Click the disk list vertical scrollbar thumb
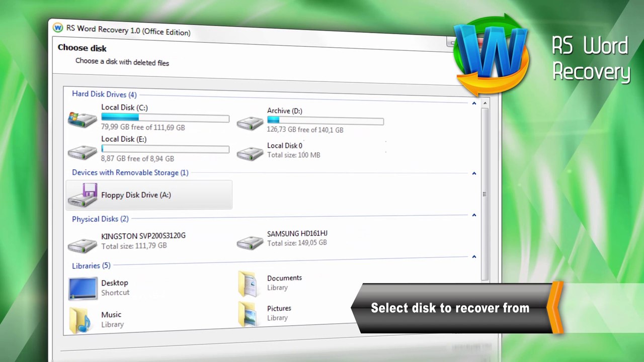The width and height of the screenshot is (644, 362). (485, 194)
